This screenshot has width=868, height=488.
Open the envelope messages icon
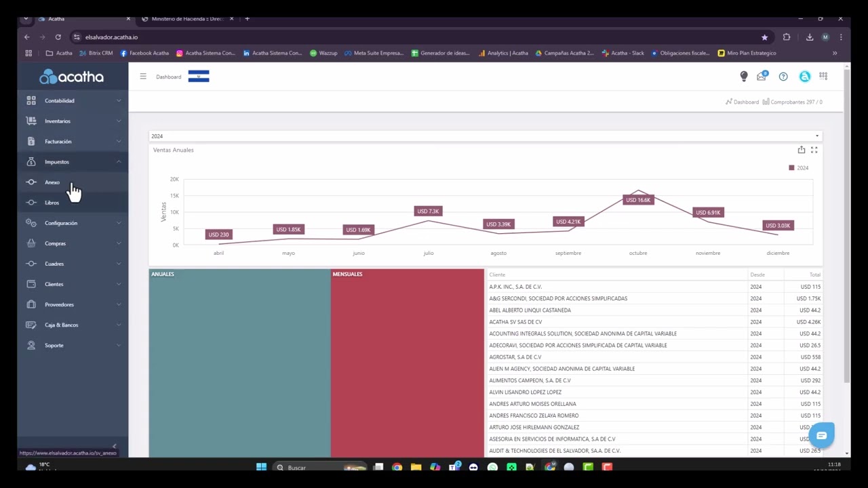pos(762,77)
